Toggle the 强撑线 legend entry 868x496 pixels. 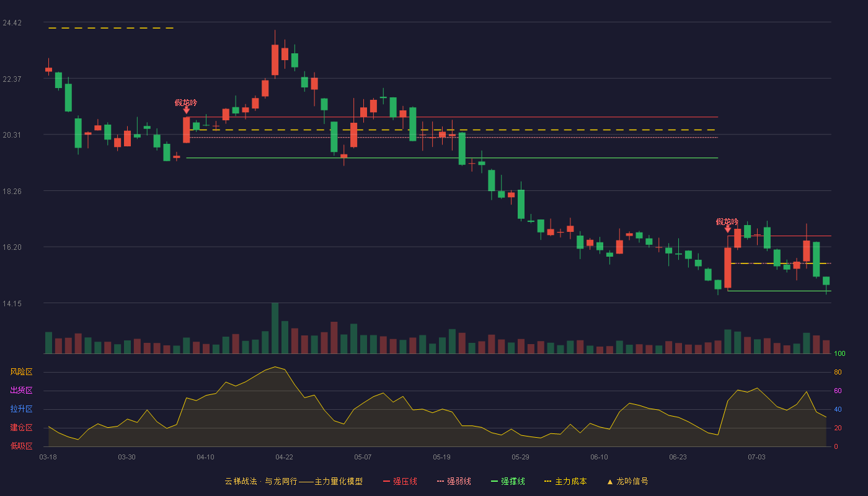(508, 481)
